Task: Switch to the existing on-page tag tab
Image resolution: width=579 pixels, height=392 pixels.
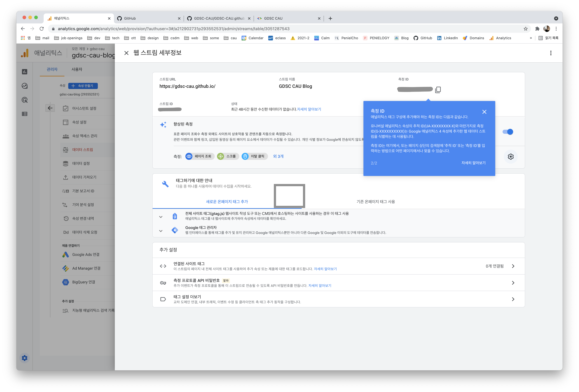Action: click(375, 201)
